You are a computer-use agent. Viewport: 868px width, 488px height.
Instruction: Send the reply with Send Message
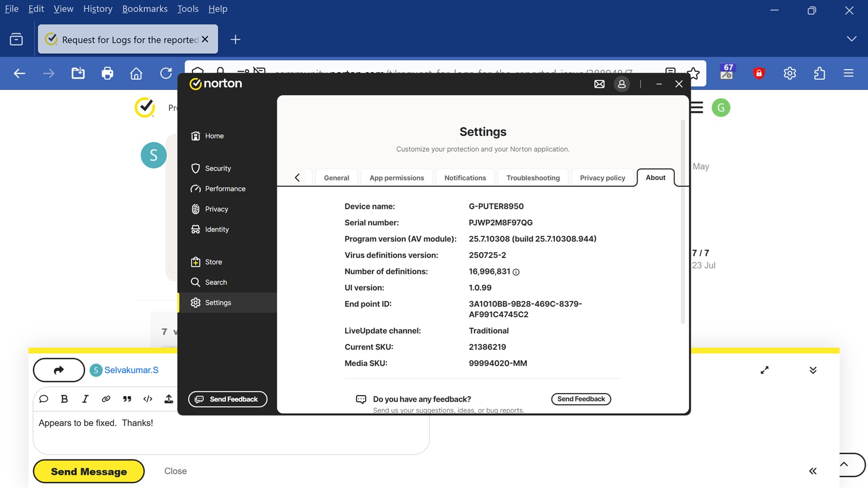click(89, 471)
